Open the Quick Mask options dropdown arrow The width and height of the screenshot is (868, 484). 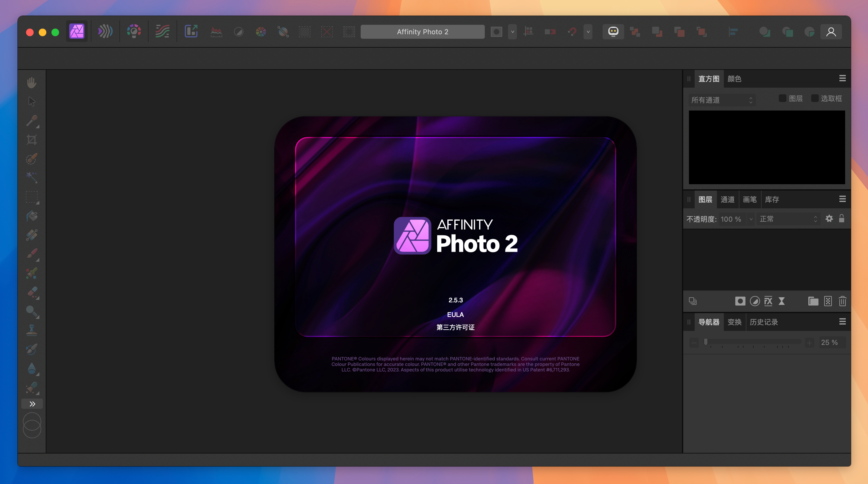point(512,32)
